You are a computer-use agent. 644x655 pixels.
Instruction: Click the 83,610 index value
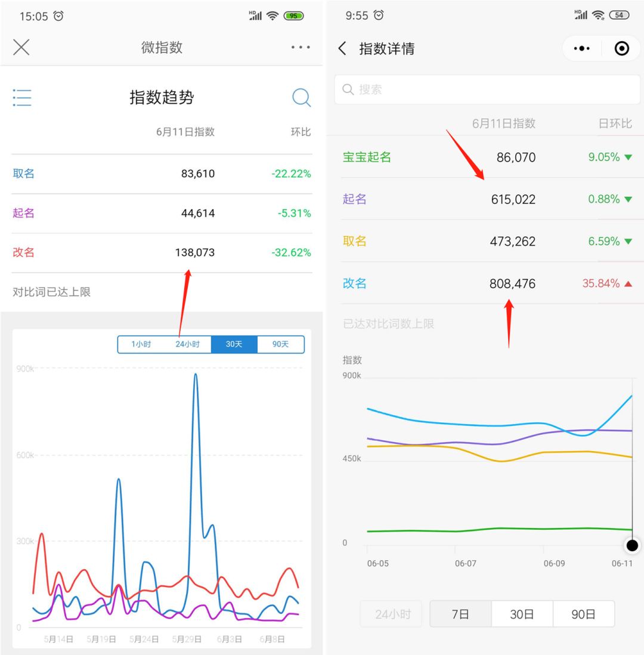[198, 174]
